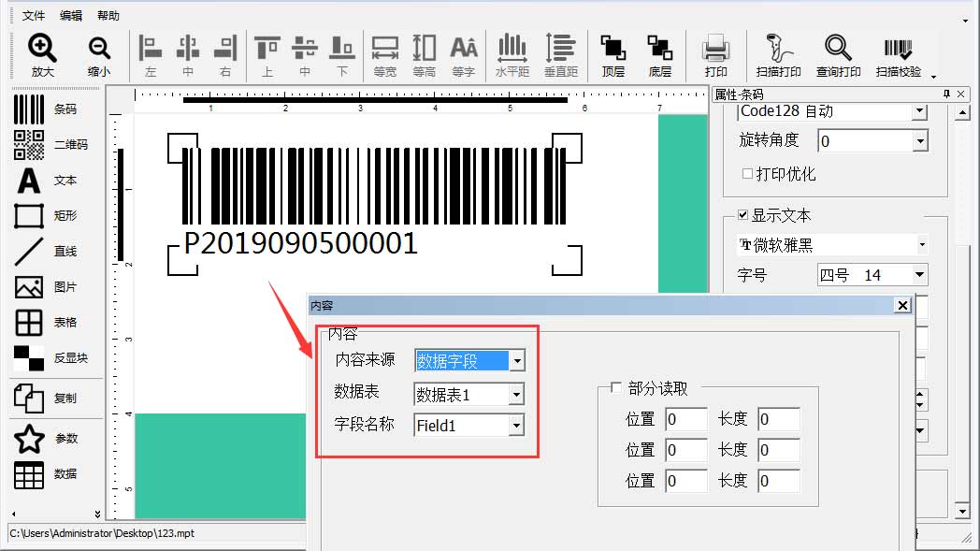
Task: Toggle the 显示文本 checkbox
Action: (743, 216)
